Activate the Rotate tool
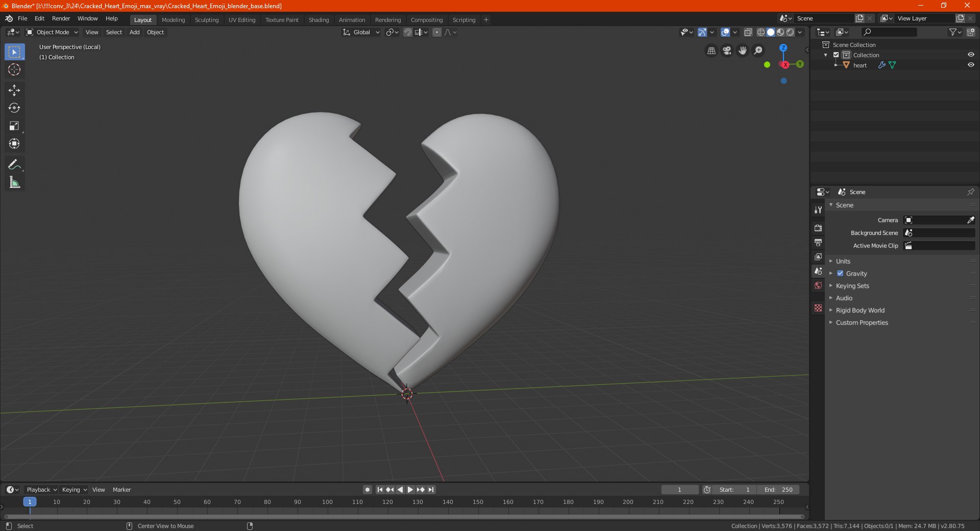The image size is (980, 531). tap(14, 108)
